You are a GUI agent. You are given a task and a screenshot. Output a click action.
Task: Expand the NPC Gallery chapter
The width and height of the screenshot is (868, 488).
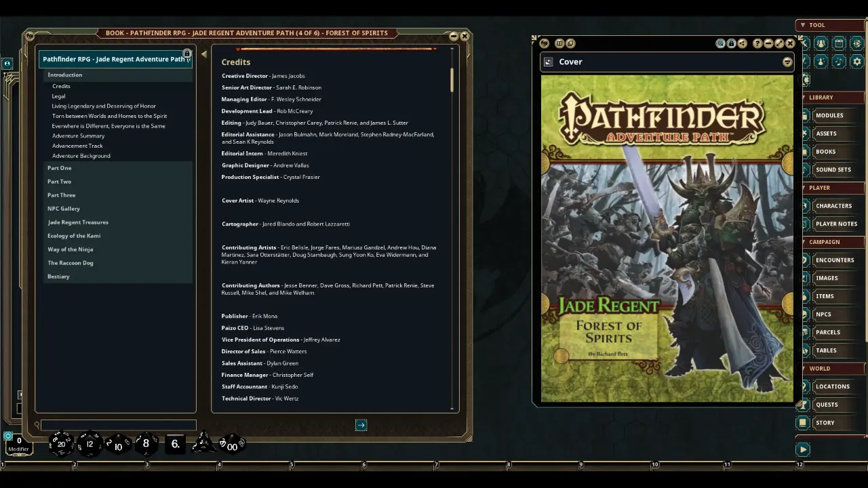click(118, 209)
